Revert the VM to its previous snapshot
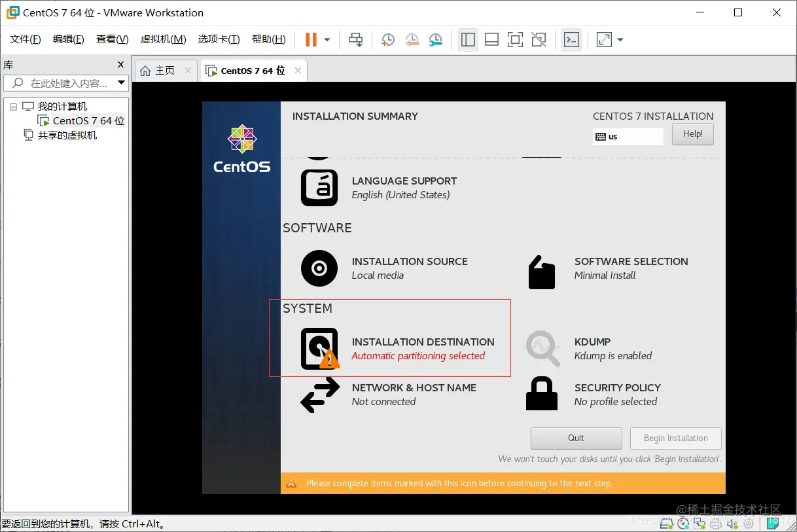This screenshot has height=532, width=797. [412, 40]
